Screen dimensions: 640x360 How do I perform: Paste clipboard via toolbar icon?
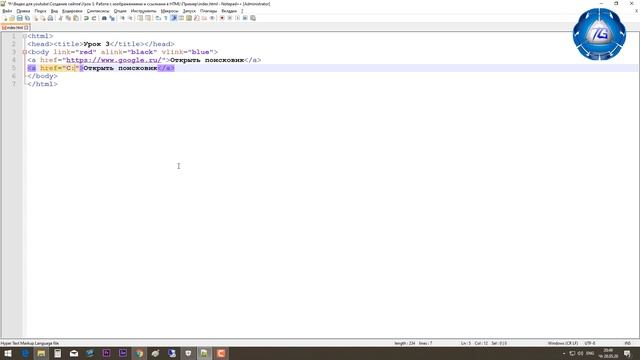pyautogui.click(x=76, y=18)
